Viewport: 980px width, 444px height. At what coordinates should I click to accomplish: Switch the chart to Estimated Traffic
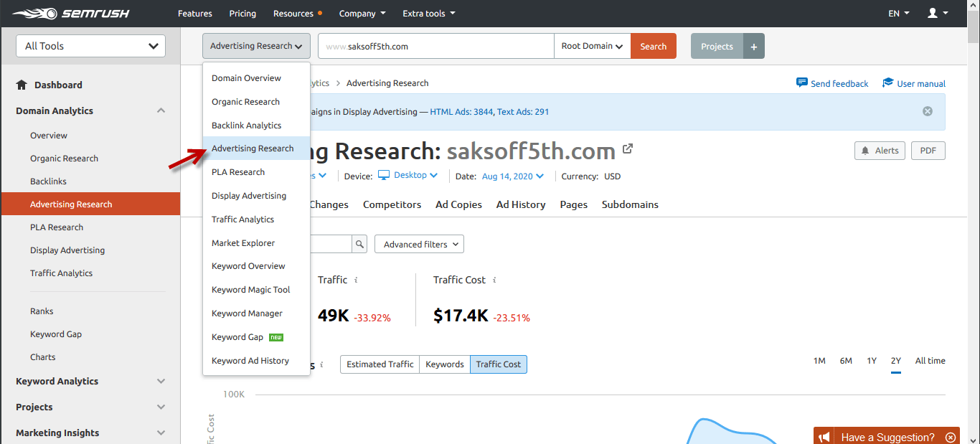click(x=379, y=364)
